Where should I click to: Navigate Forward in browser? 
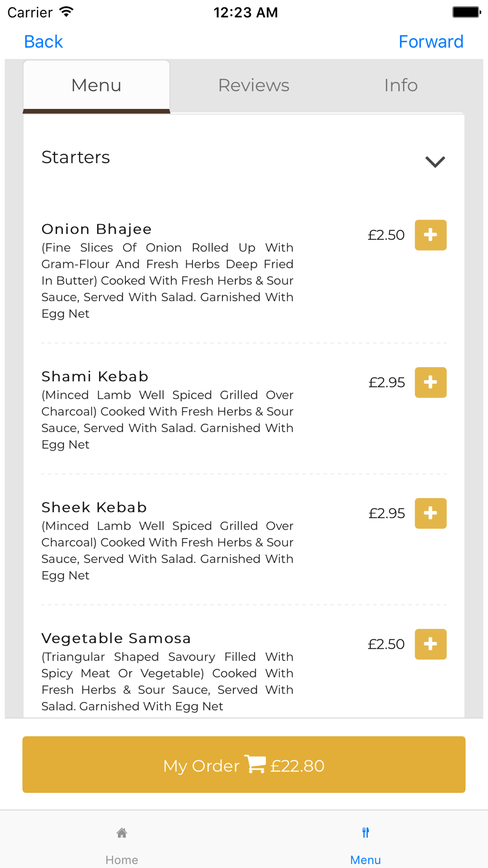tap(431, 42)
